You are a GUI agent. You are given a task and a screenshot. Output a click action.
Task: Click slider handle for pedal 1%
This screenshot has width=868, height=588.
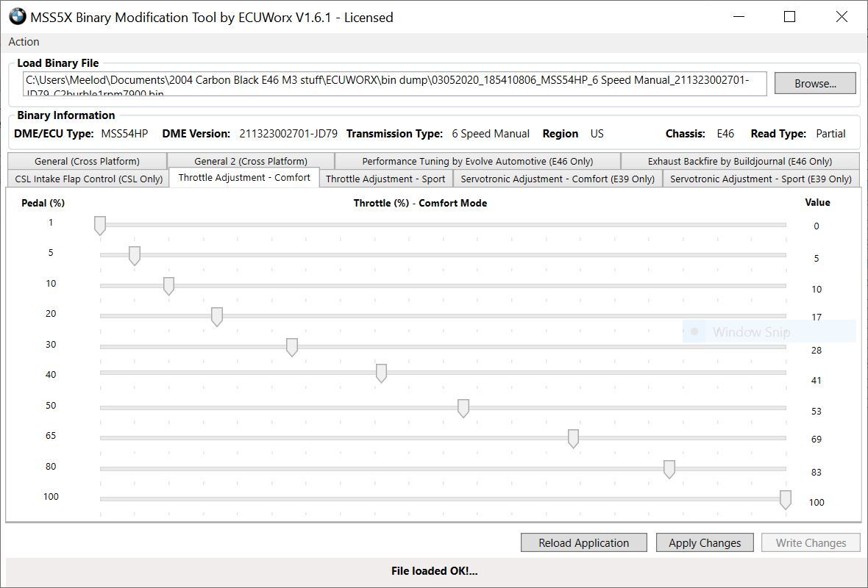[100, 226]
